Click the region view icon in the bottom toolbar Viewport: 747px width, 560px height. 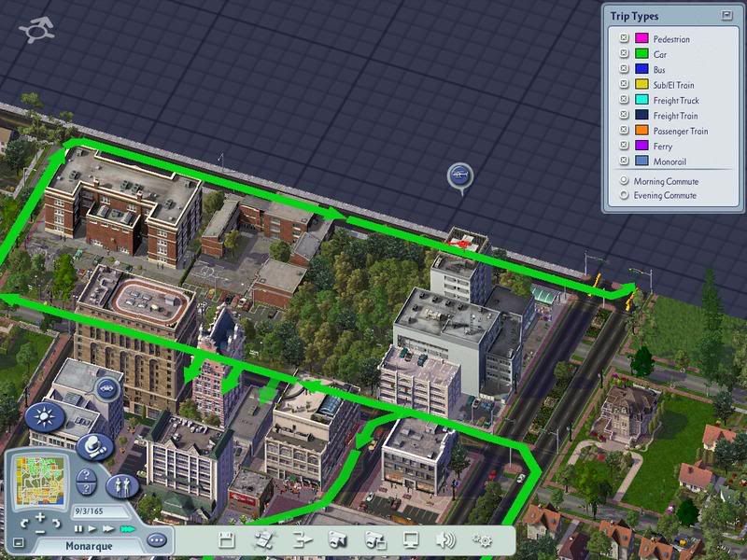click(x=264, y=540)
